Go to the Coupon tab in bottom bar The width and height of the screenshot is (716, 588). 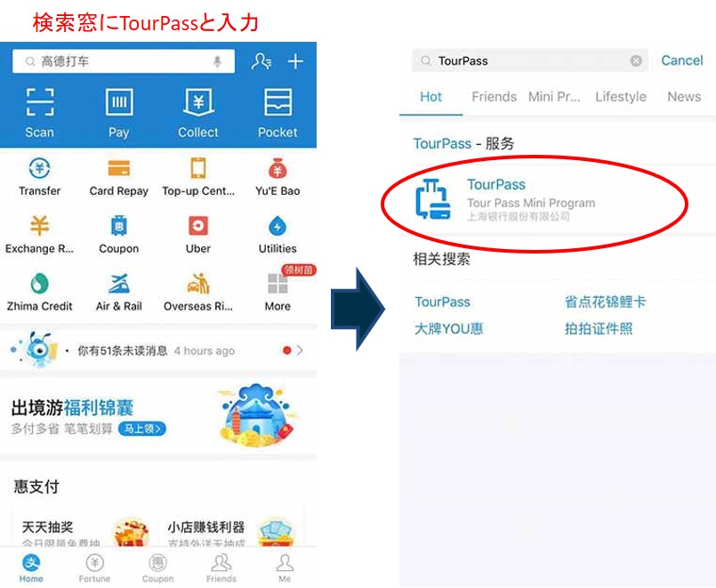(157, 568)
